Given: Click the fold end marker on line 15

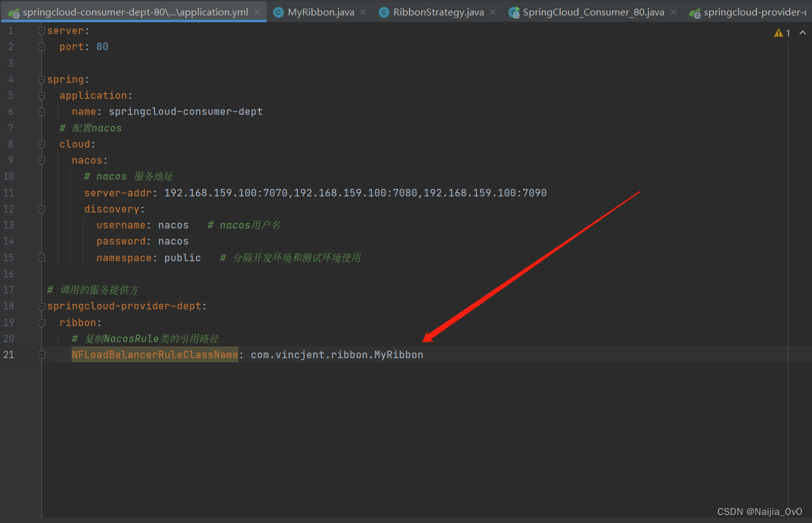Looking at the screenshot, I should (41, 257).
